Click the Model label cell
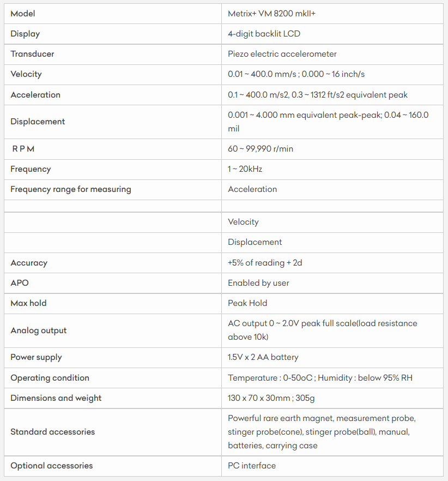 point(23,13)
